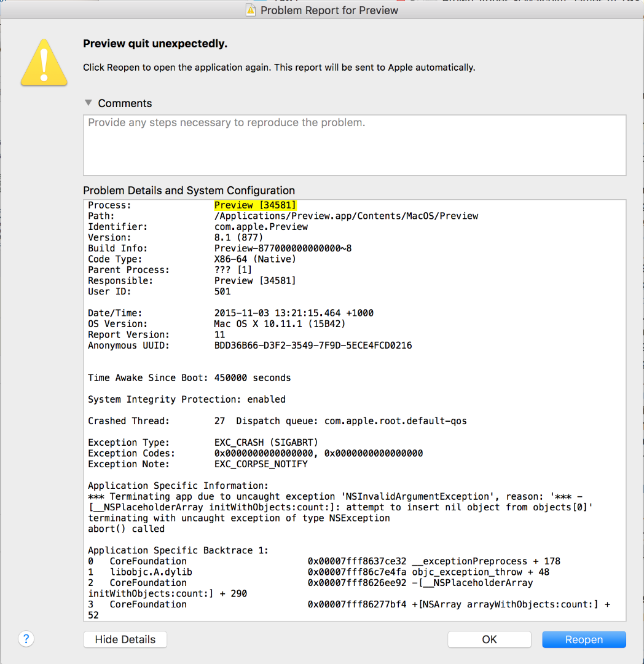
Task: Open help with the question mark button
Action: click(x=26, y=639)
